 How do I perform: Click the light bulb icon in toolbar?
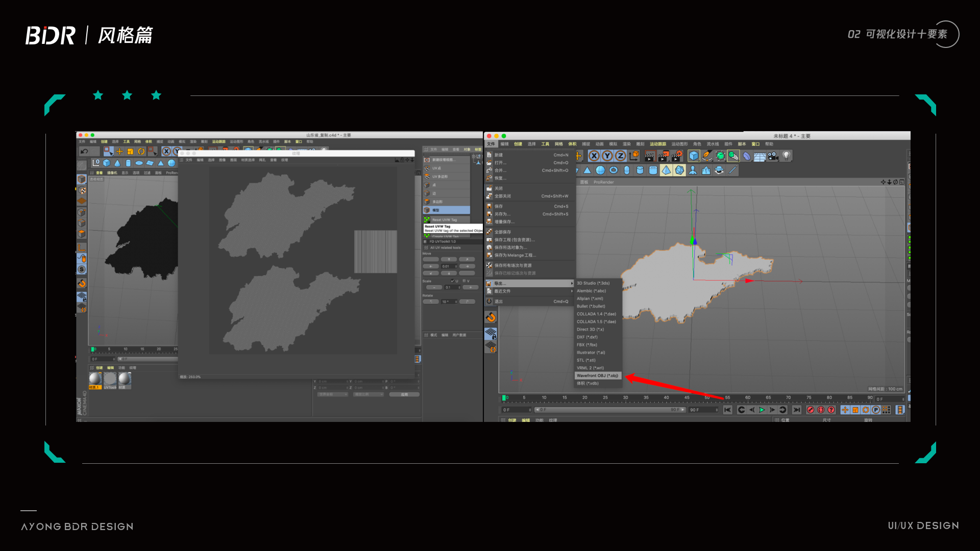pos(787,156)
